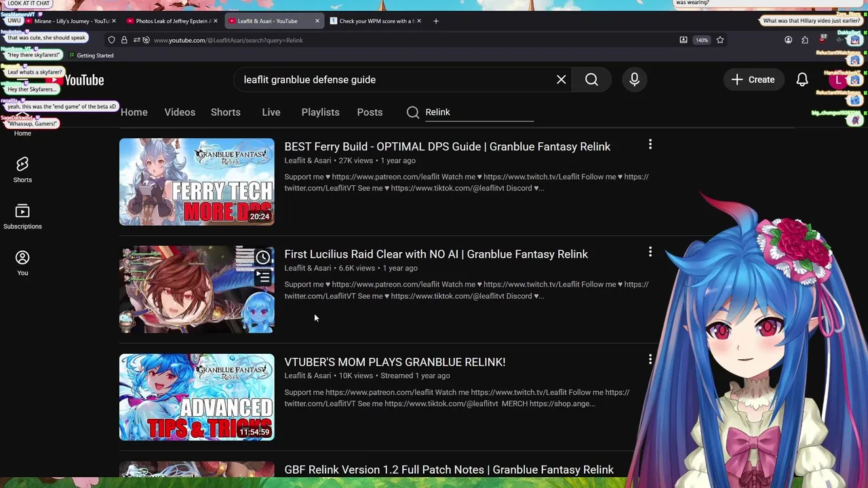Click the site security lock icon

point(124,40)
